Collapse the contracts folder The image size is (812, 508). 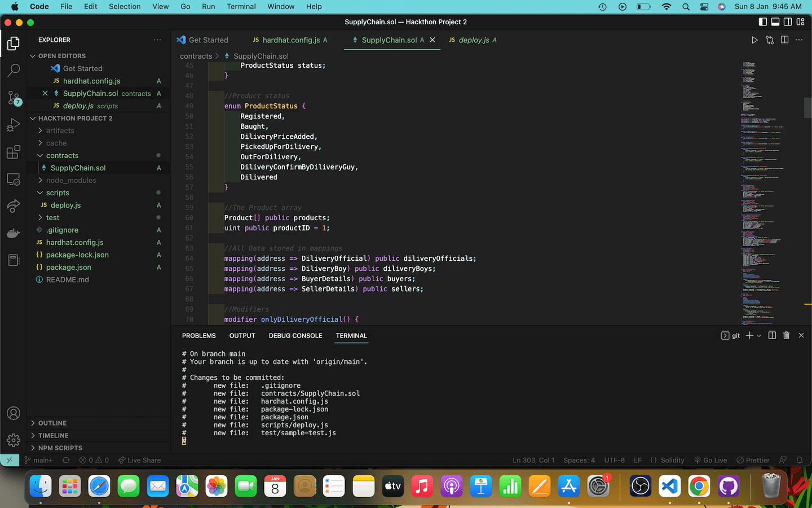click(62, 155)
